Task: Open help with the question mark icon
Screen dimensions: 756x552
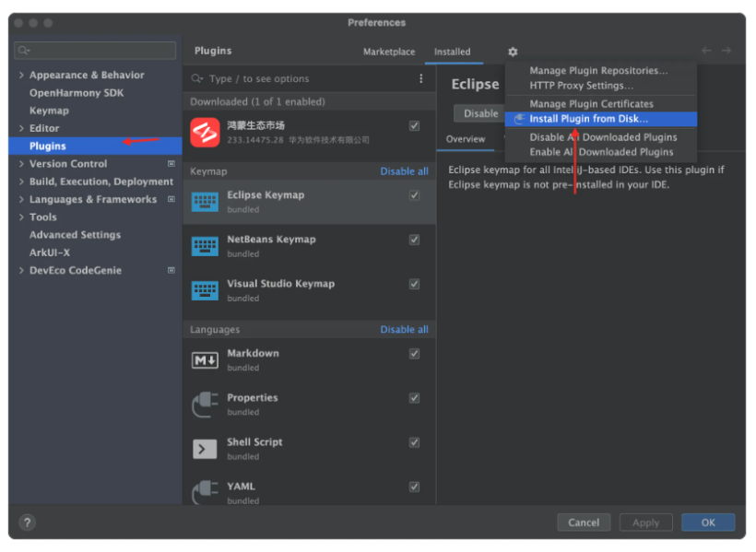Action: (27, 523)
